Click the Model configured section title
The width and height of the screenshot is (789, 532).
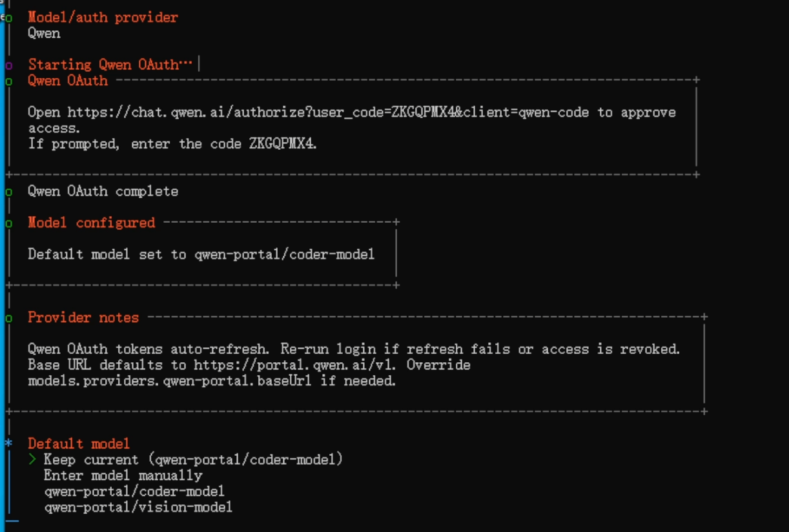[91, 223]
